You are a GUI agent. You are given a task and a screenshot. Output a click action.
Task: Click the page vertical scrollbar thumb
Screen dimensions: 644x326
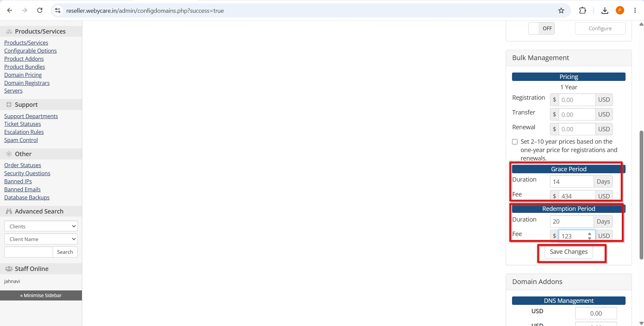coord(641,195)
